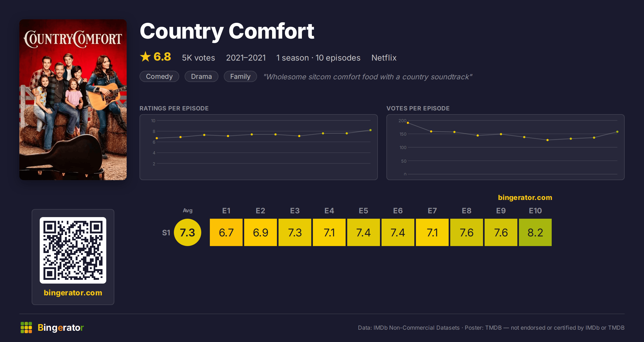Select the Comedy genre tag
Image resolution: width=644 pixels, height=342 pixels.
click(159, 76)
